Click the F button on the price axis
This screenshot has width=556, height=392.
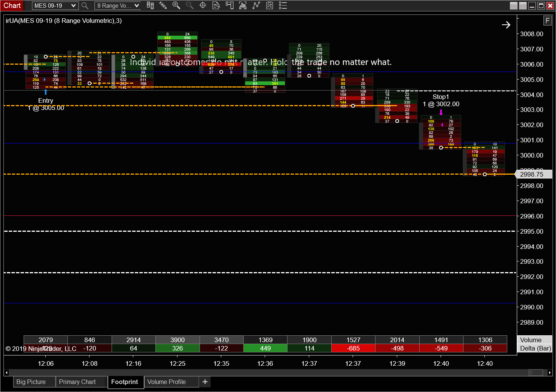pos(547,21)
